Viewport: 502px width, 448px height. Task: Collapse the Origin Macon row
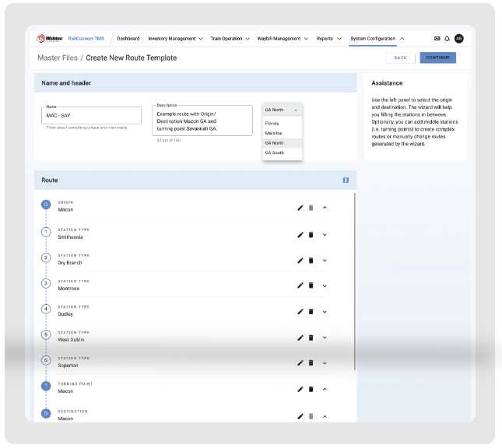325,208
